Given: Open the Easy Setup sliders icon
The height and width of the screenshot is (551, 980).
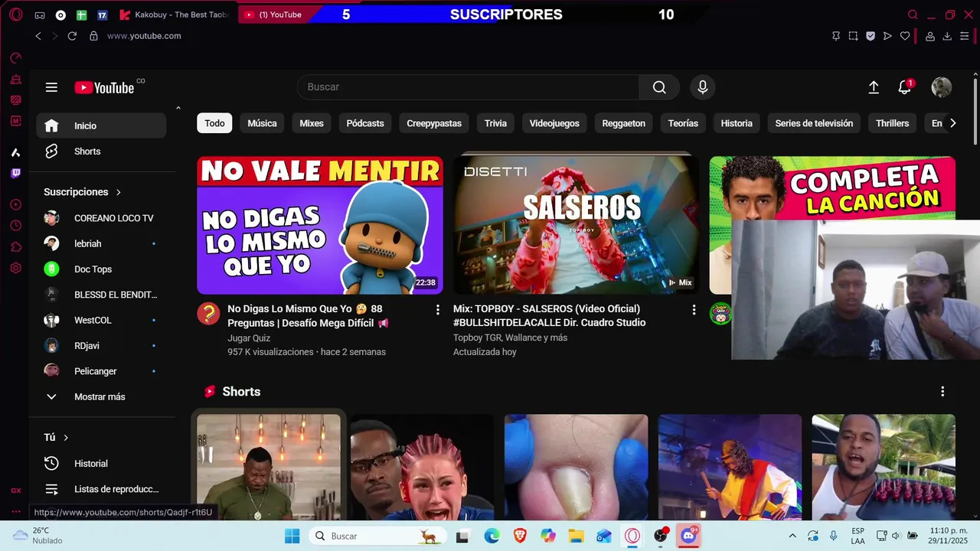Looking at the screenshot, I should (965, 36).
